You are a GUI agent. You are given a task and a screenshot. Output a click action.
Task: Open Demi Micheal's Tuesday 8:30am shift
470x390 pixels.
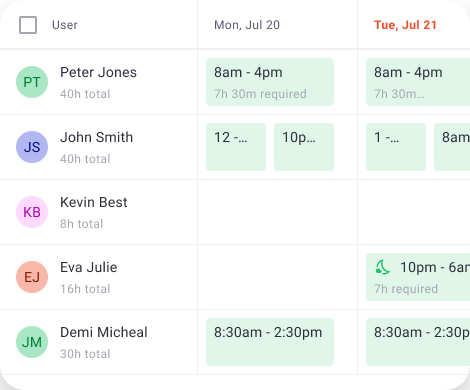click(x=418, y=342)
